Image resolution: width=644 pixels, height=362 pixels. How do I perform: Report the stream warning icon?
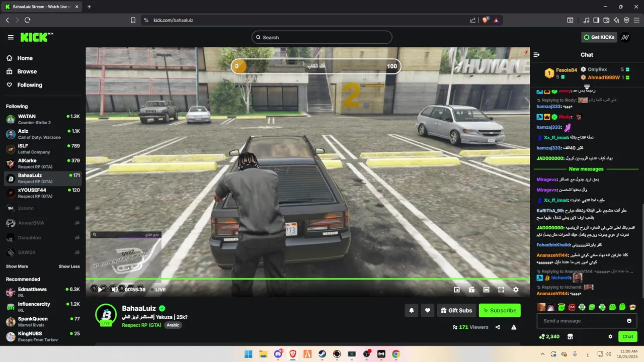click(514, 327)
